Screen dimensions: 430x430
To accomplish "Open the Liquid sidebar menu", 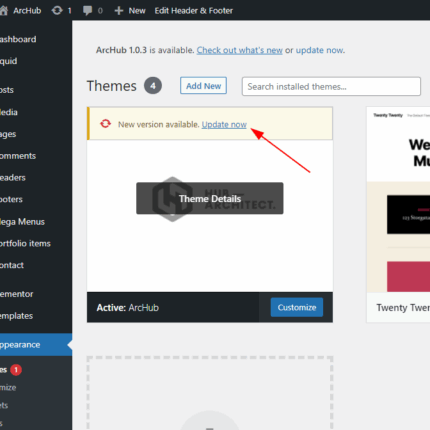I will [9, 61].
